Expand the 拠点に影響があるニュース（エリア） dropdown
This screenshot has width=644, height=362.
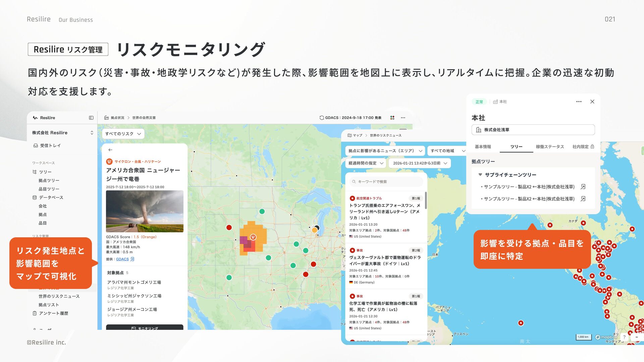tap(385, 151)
